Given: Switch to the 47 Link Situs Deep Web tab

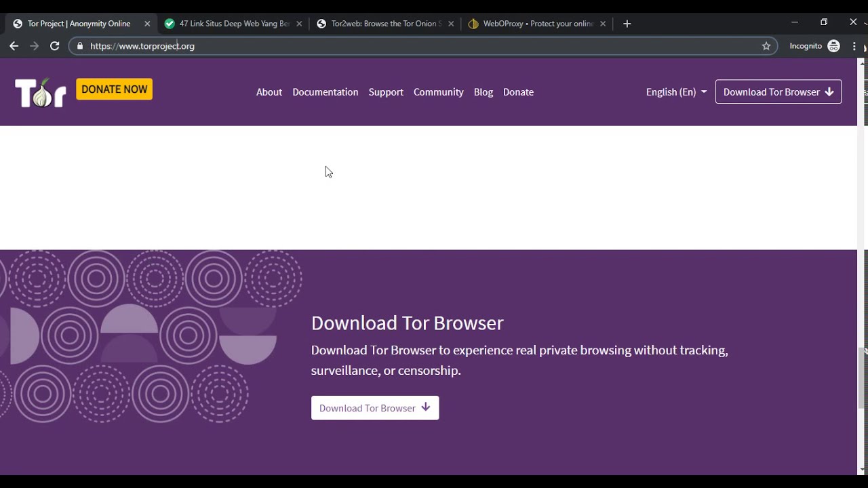Looking at the screenshot, I should tap(234, 24).
